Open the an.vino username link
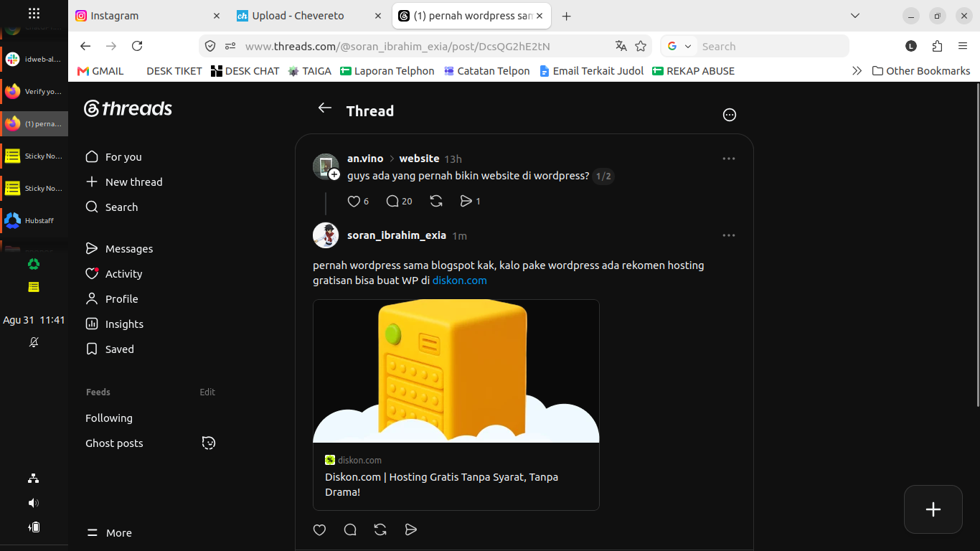 [x=365, y=159]
